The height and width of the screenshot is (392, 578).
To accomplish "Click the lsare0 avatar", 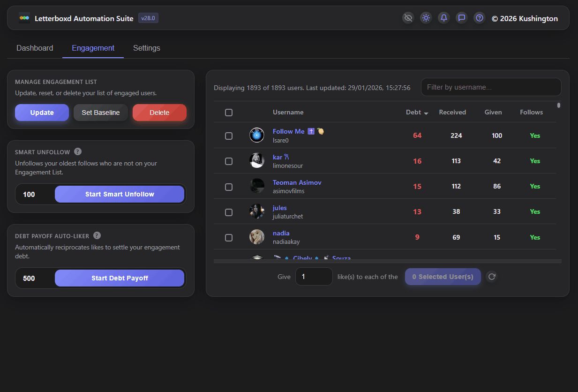I will (x=257, y=135).
